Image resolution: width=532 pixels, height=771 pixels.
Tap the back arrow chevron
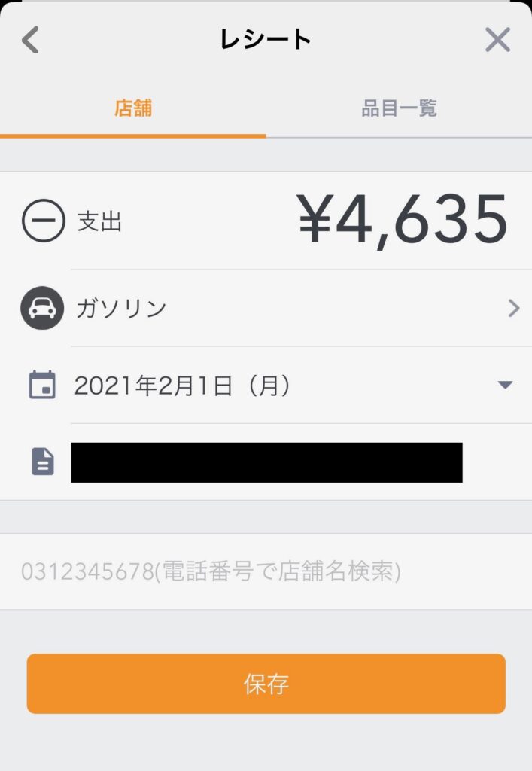[x=30, y=40]
